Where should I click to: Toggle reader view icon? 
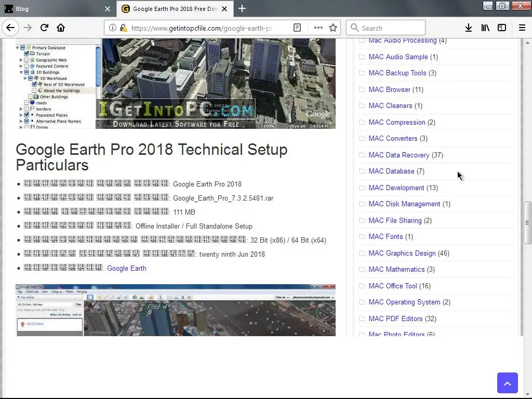click(x=297, y=28)
